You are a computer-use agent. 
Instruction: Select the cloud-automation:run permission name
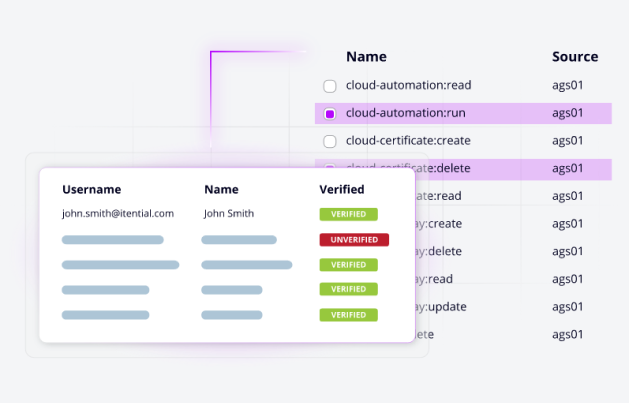(406, 113)
